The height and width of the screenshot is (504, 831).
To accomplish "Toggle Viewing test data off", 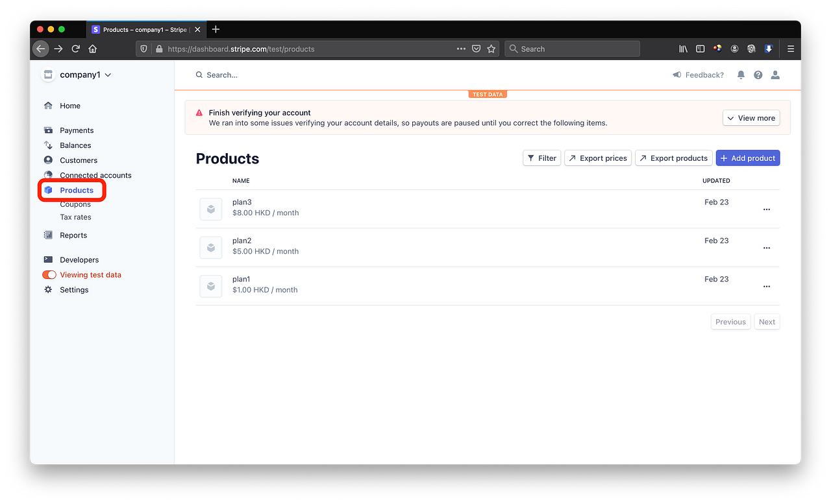I will click(x=49, y=274).
